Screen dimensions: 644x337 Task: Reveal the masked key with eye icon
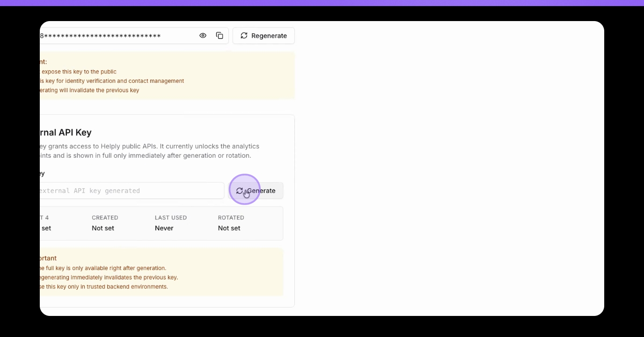[203, 36]
